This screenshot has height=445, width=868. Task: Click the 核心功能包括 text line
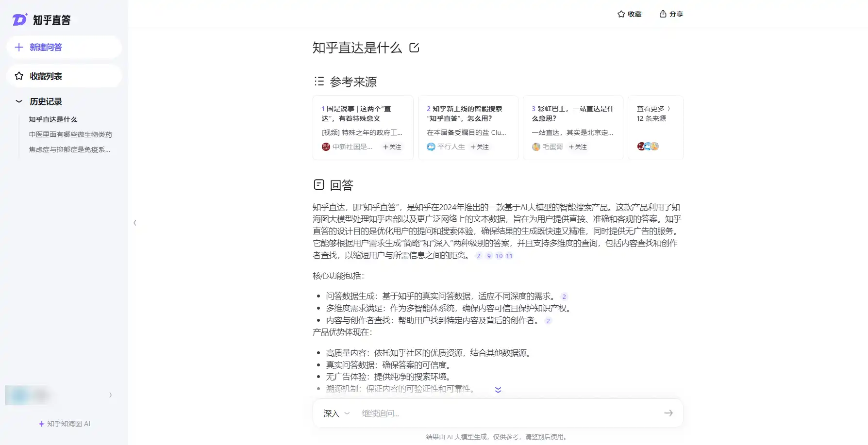coord(338,276)
